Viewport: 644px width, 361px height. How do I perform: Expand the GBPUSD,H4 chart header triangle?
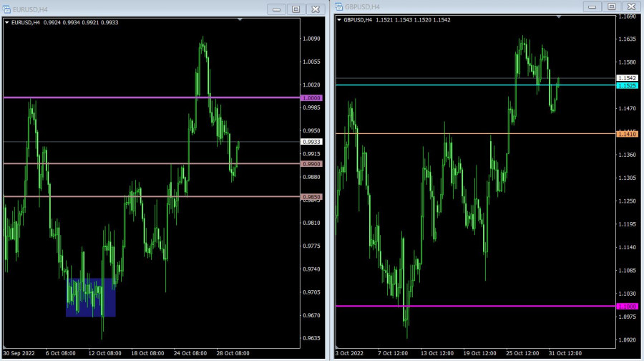(x=339, y=20)
